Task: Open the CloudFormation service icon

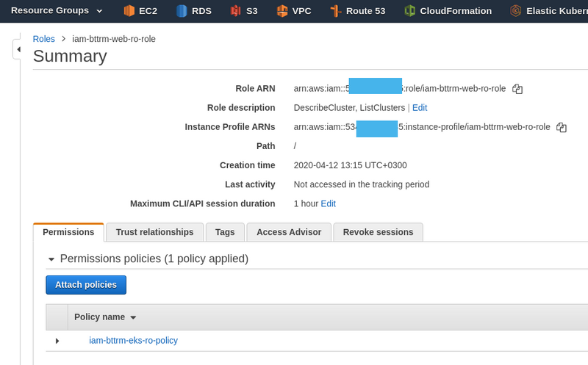Action: [x=410, y=11]
